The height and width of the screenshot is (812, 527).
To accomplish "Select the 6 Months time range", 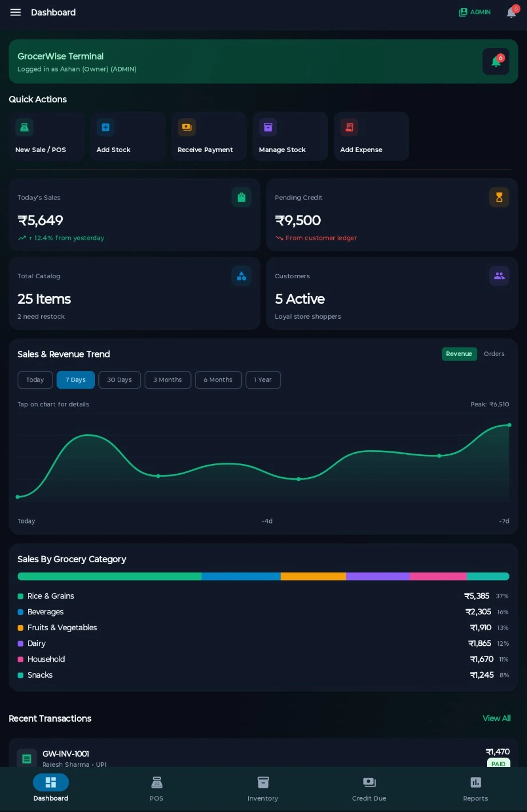I will pyautogui.click(x=218, y=380).
